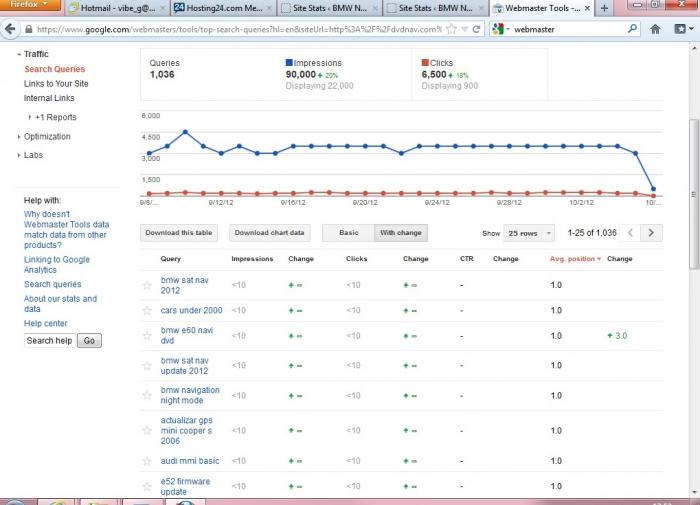Open the Firefox application menu

[x=29, y=5]
